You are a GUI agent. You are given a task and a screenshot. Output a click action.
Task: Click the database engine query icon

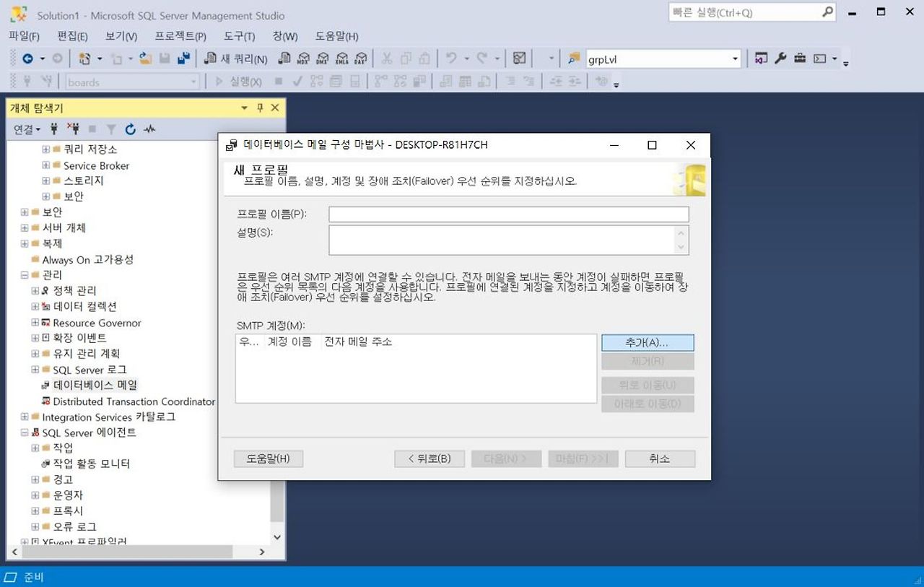coord(284,58)
